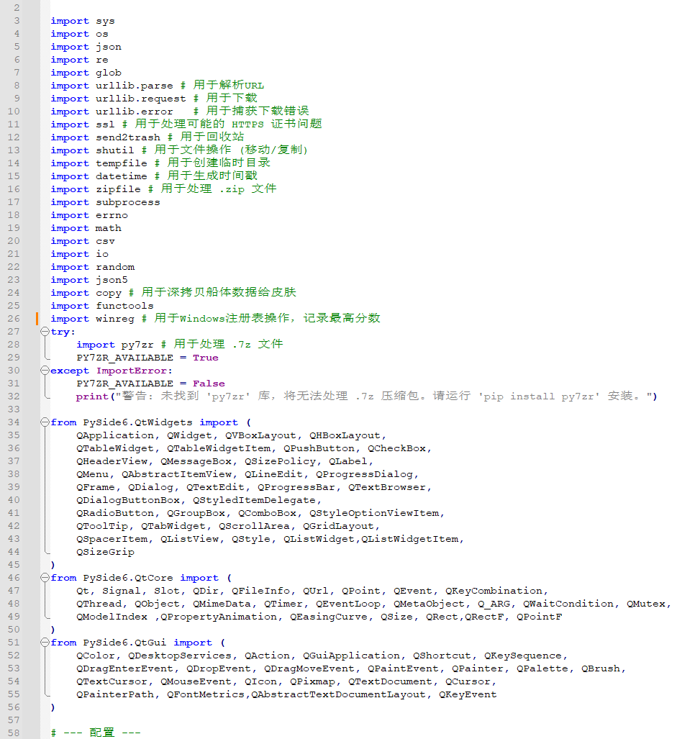
Task: Click the '# --- 配置 ---' comment line
Action: 95,733
